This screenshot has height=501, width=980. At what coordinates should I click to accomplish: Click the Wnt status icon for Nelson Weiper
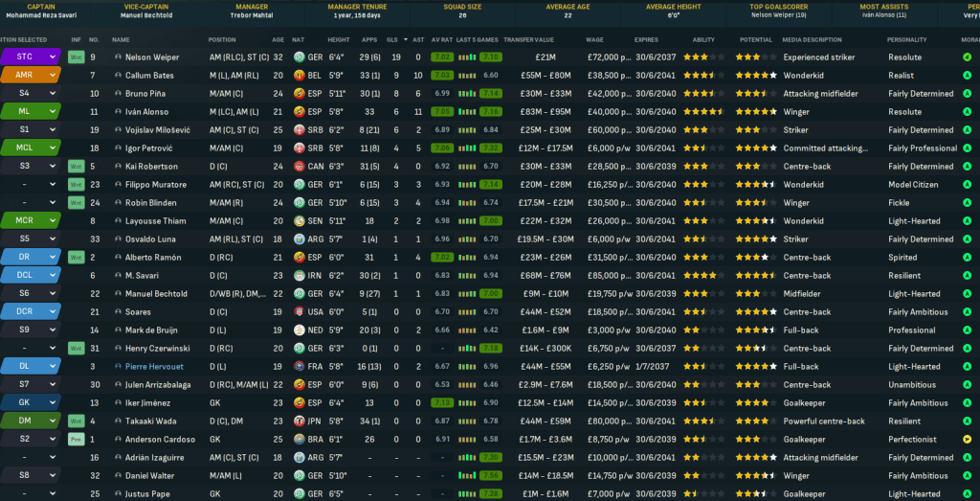[77, 57]
